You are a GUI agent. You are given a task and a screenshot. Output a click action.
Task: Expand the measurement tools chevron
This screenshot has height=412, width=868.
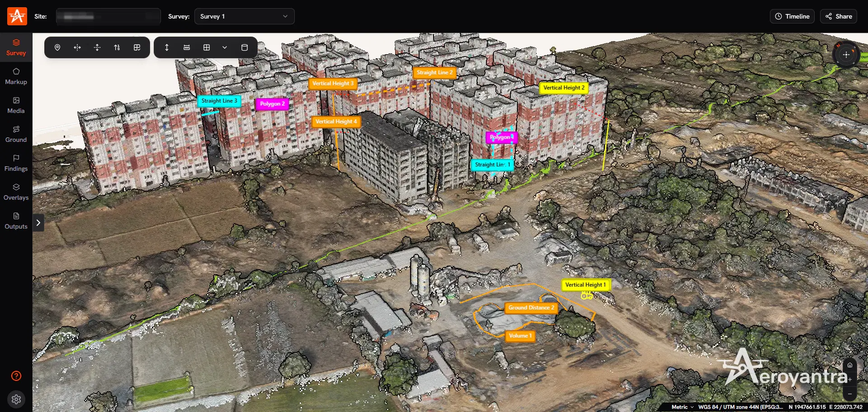coord(225,47)
